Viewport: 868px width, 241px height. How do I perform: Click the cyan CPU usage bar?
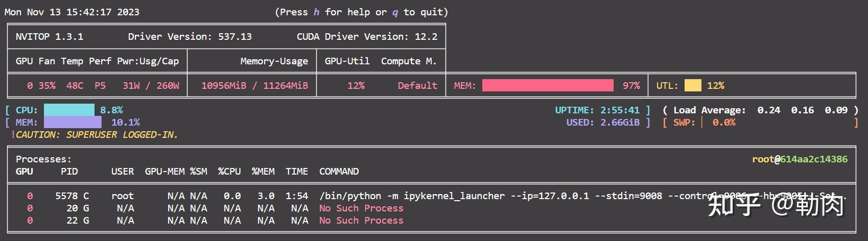tap(69, 110)
